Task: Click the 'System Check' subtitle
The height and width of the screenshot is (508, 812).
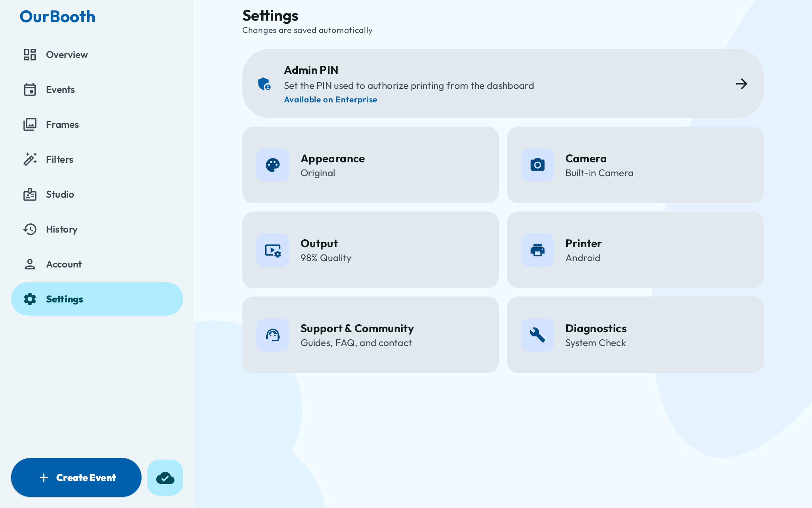Action: 596,343
